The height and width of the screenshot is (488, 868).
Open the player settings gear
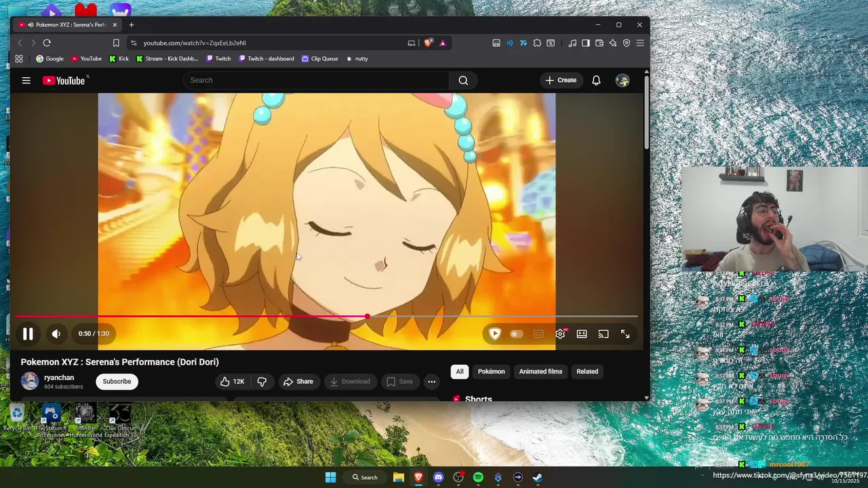click(x=560, y=333)
